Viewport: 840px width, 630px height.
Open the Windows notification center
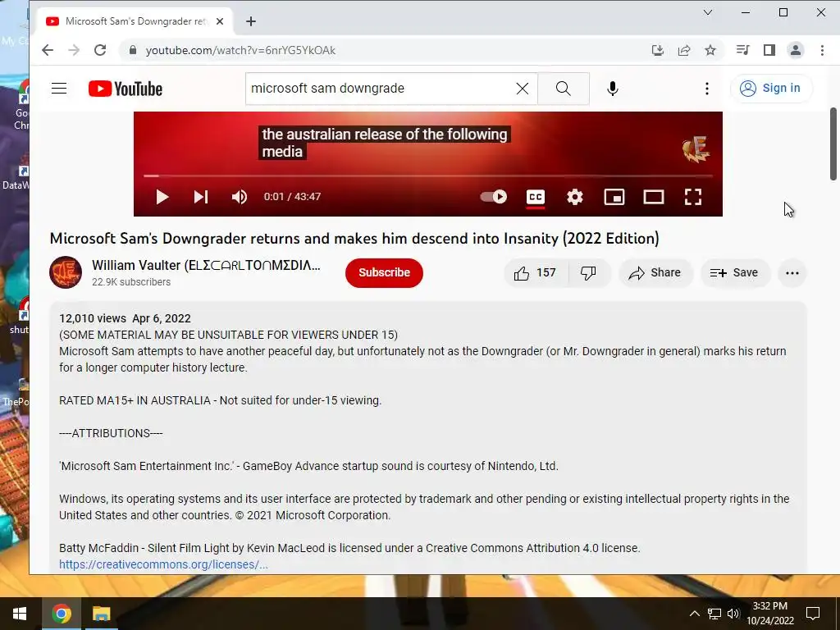813,614
